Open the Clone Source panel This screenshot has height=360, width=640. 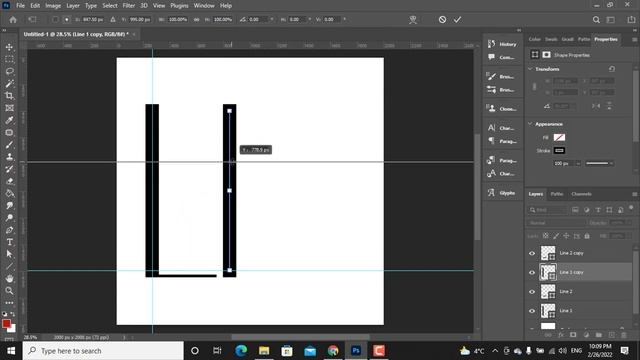(502, 109)
